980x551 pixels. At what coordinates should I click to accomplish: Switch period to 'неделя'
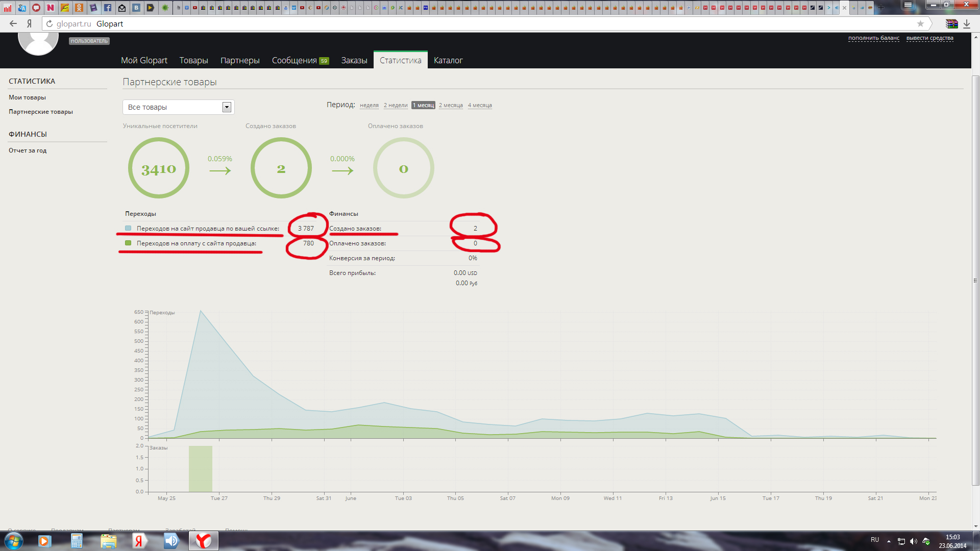click(x=369, y=105)
